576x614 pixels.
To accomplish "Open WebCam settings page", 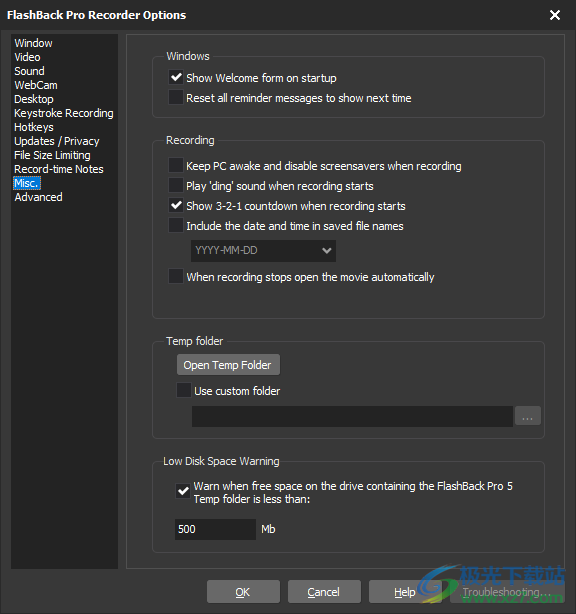I will coord(36,85).
